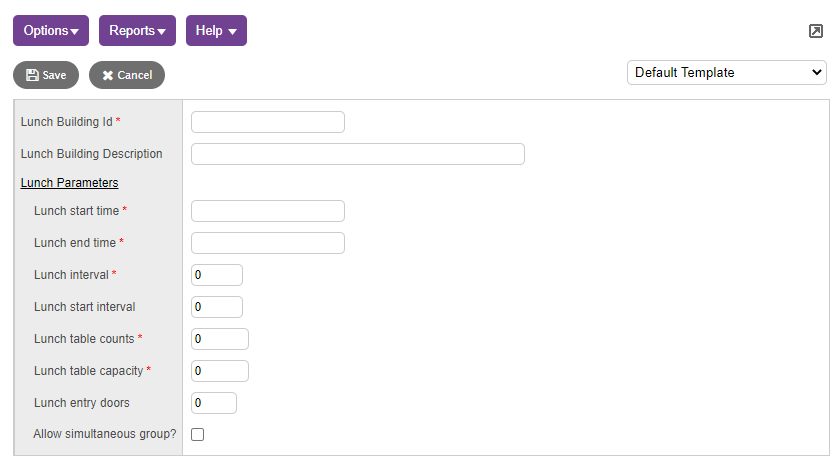This screenshot has height=466, width=835.
Task: Expand the Help menu
Action: coord(216,30)
